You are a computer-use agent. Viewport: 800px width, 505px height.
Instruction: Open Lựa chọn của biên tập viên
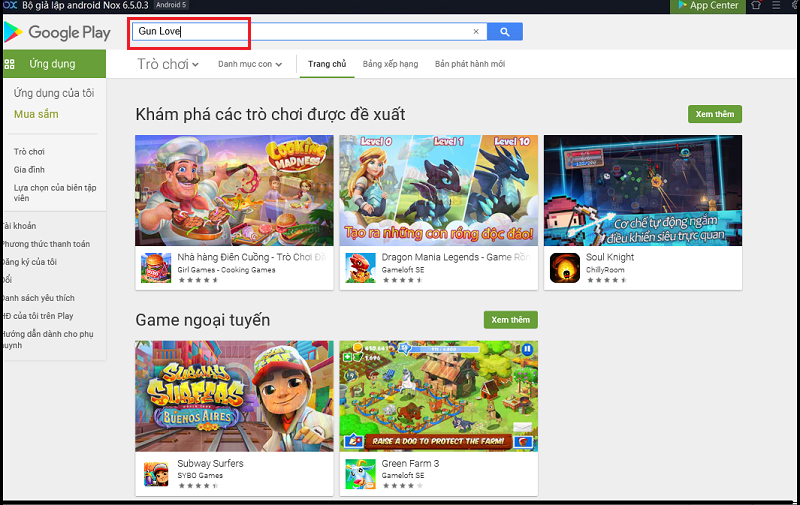[x=55, y=193]
